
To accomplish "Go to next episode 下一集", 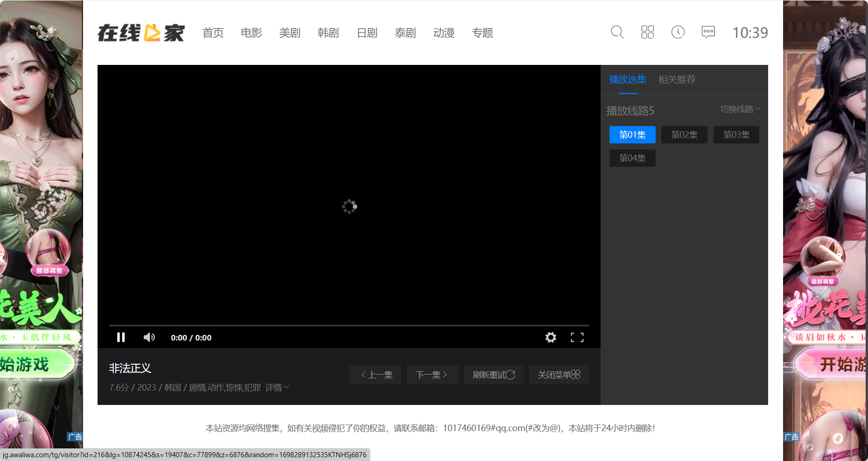I will click(x=432, y=375).
